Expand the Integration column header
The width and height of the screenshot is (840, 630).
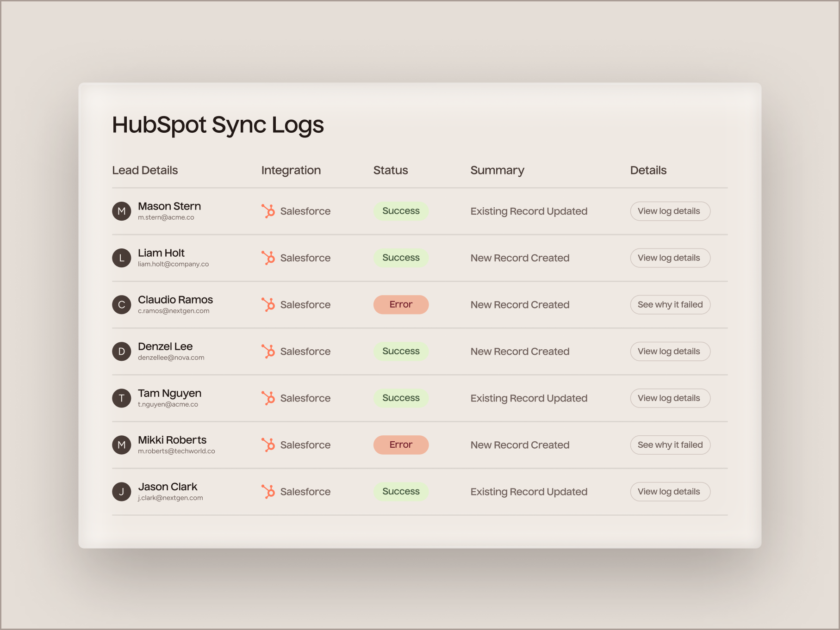pos(291,170)
